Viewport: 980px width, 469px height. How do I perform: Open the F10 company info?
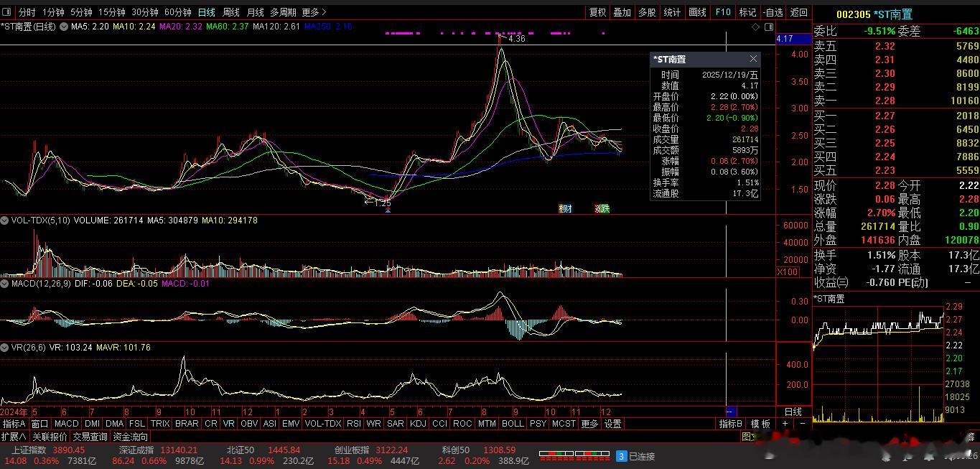pyautogui.click(x=723, y=12)
